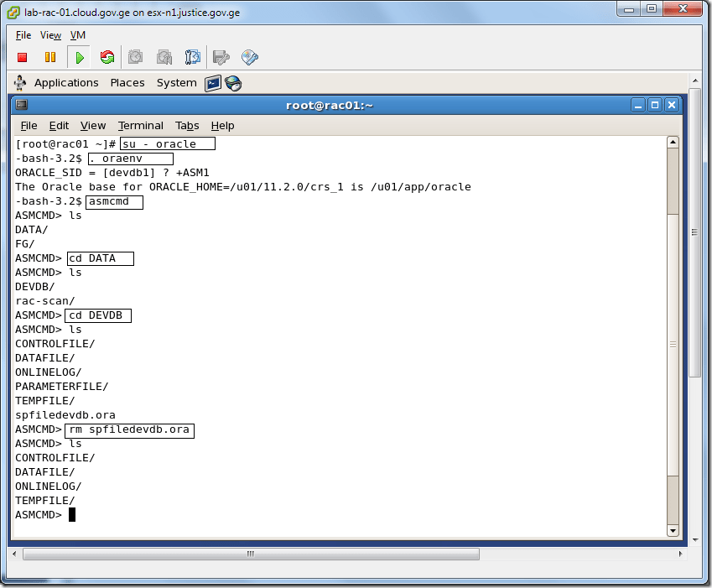Open the System menu in panel
The width and height of the screenshot is (712, 588).
click(x=176, y=83)
